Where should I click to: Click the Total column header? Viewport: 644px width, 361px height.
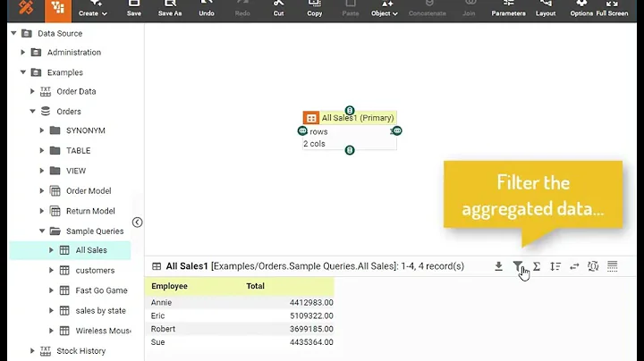[x=255, y=286]
